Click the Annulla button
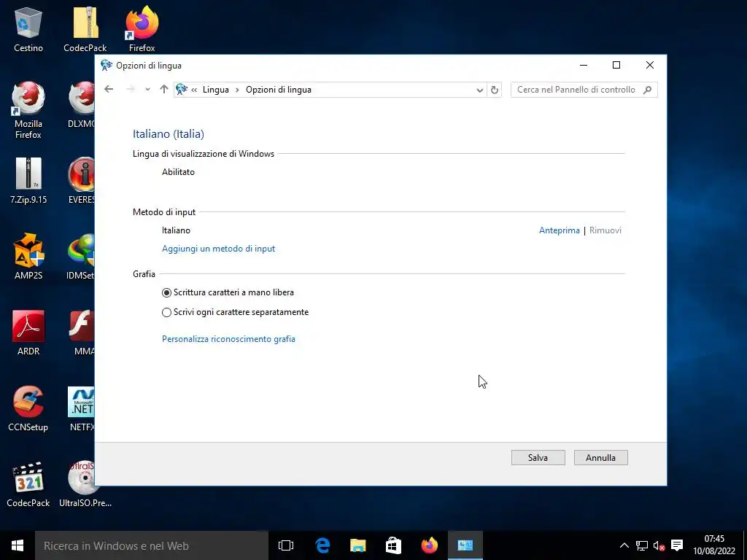 click(x=601, y=458)
